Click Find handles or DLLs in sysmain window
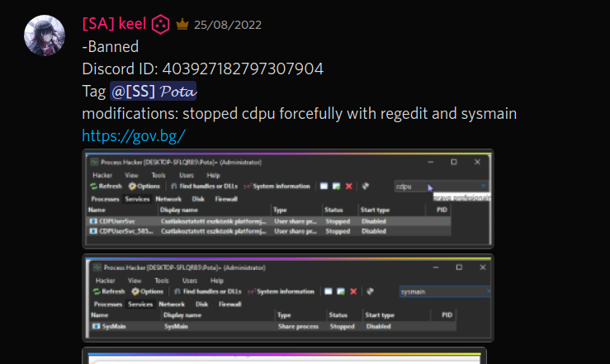 [x=208, y=291]
